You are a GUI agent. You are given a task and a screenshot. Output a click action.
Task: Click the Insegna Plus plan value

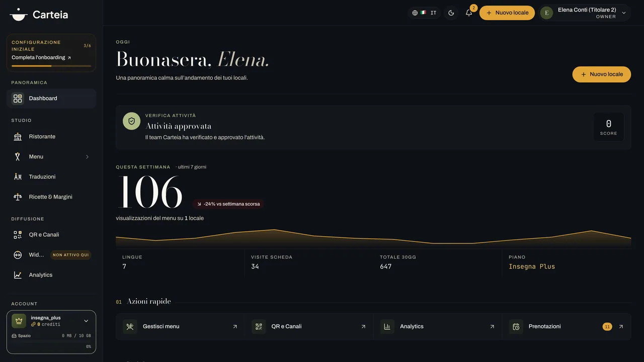coord(532,266)
